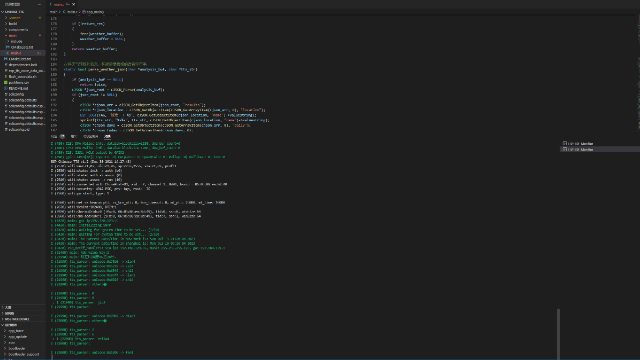The width and height of the screenshot is (640, 360).
Task: Click the terminal panel vertical scrollbar
Action: coord(558,334)
